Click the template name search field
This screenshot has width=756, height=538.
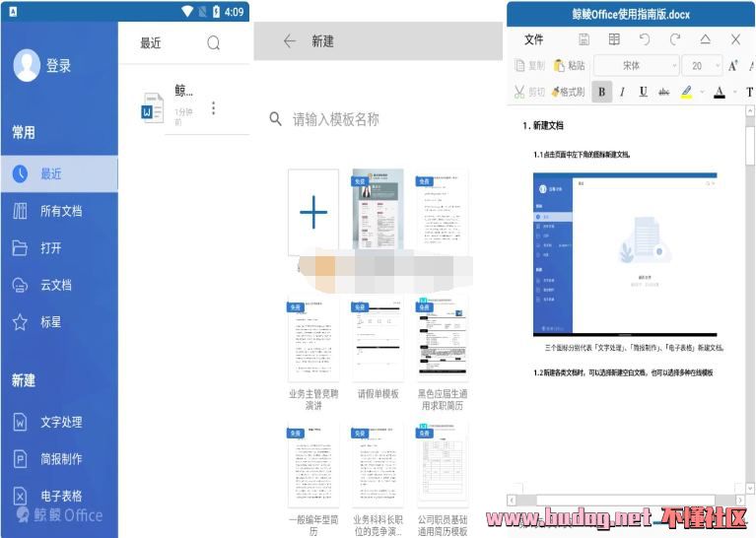[335, 119]
